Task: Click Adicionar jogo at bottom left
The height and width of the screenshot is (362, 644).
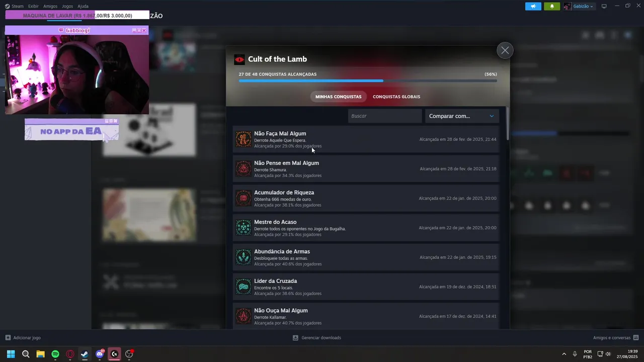Action: pyautogui.click(x=23, y=338)
